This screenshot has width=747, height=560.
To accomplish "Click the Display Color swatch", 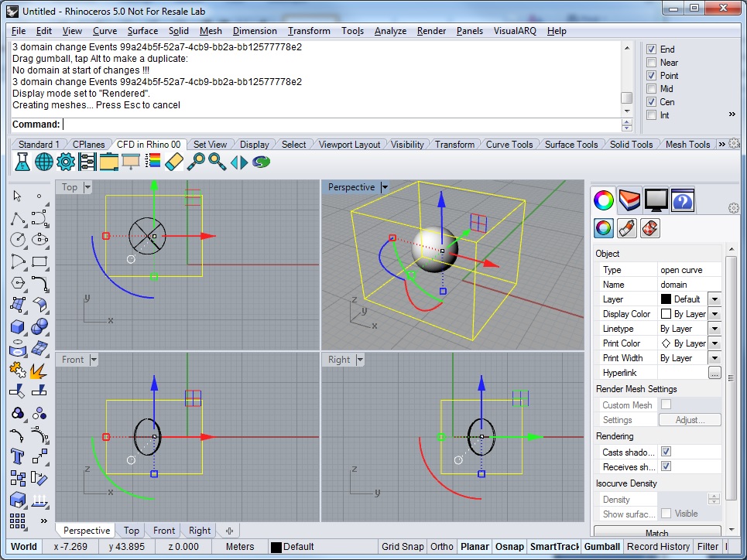I will click(666, 314).
